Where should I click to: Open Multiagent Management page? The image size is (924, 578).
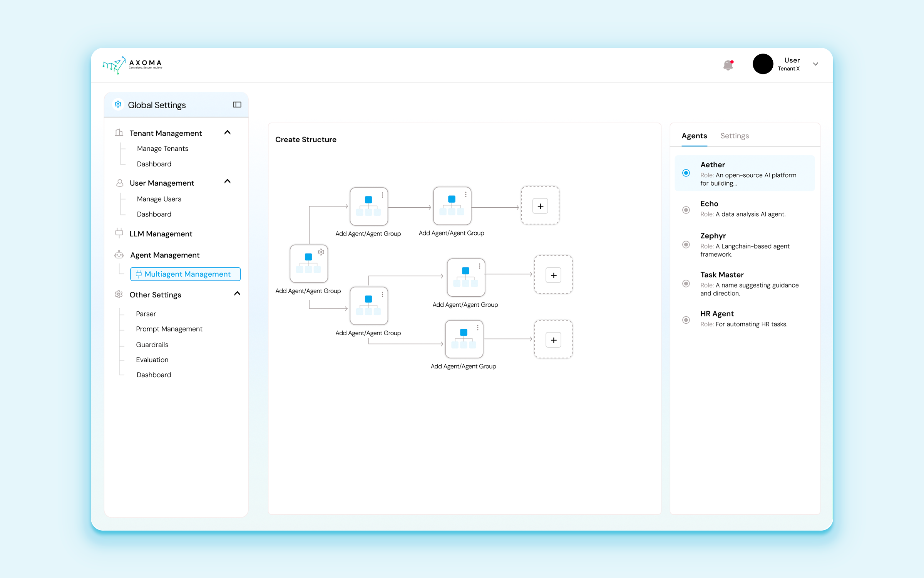coord(186,274)
